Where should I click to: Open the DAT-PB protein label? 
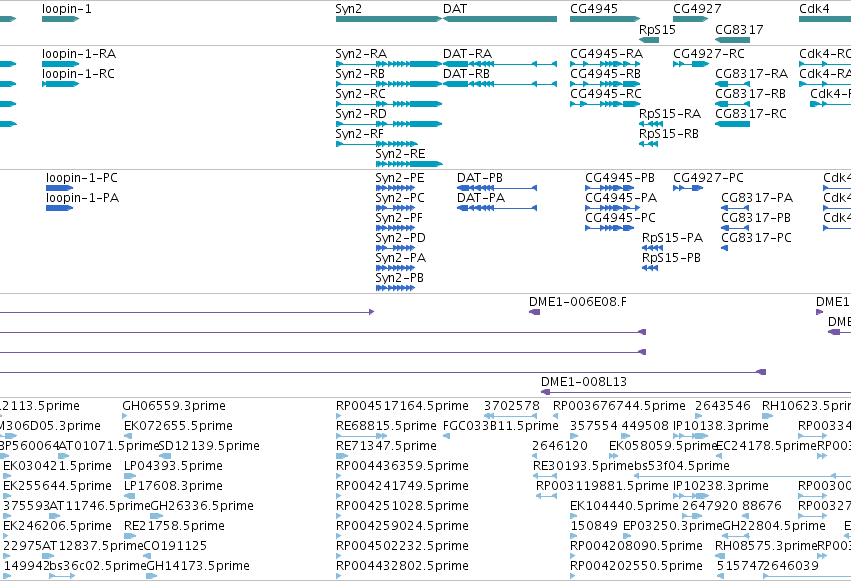[x=480, y=178]
